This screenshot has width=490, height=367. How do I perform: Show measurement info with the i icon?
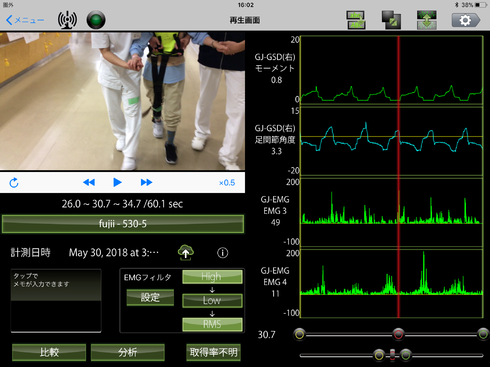pos(223,253)
